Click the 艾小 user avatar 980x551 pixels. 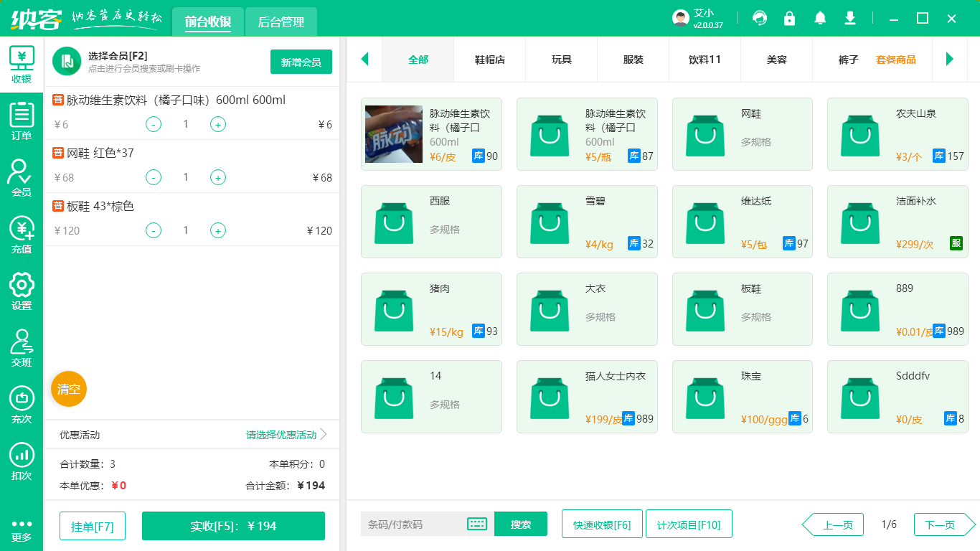pyautogui.click(x=681, y=18)
